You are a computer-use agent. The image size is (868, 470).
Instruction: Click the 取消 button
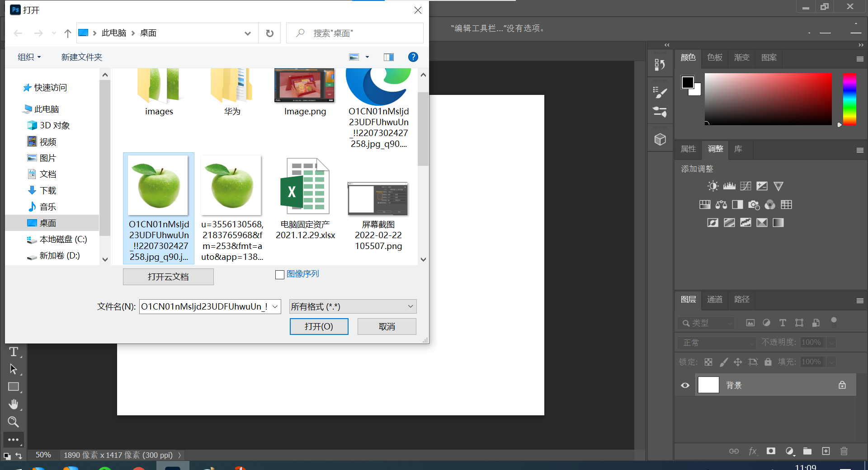point(387,326)
